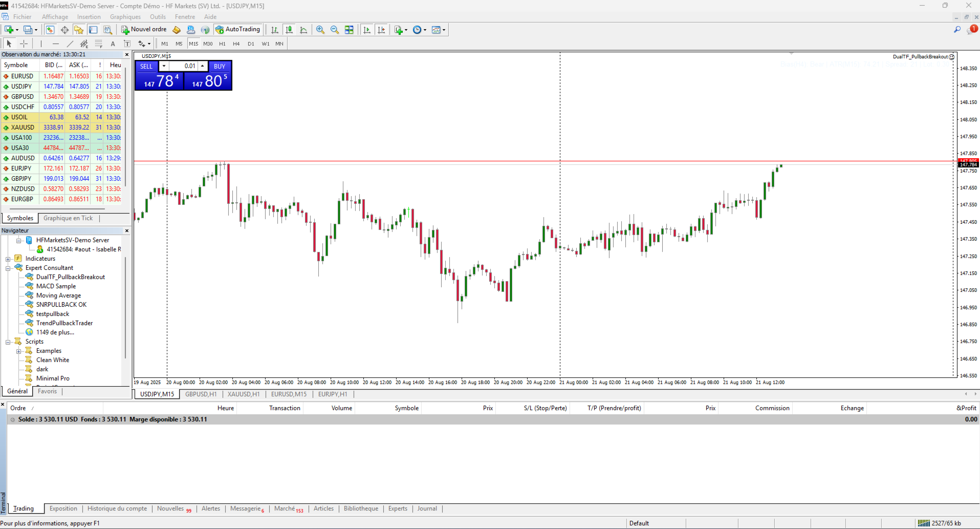Switch chart to candlesticks icon
This screenshot has height=529, width=980.
coord(289,30)
